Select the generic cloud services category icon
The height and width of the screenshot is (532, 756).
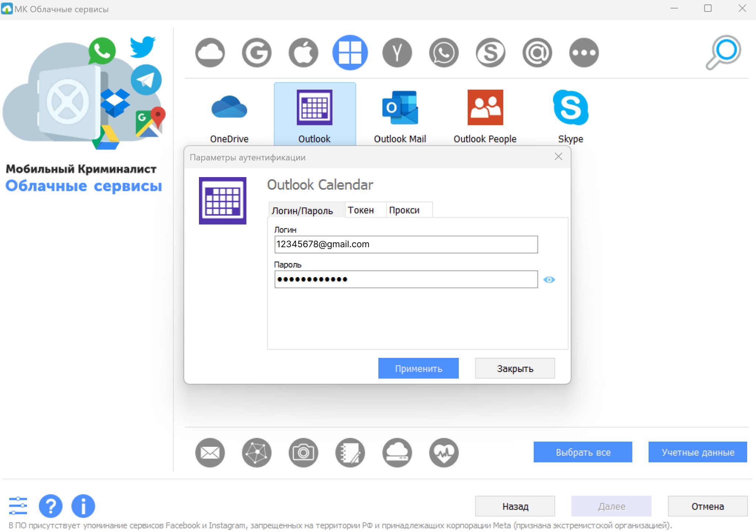(x=210, y=53)
